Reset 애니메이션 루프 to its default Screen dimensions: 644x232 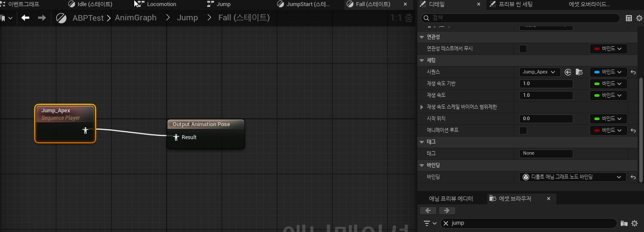point(633,130)
